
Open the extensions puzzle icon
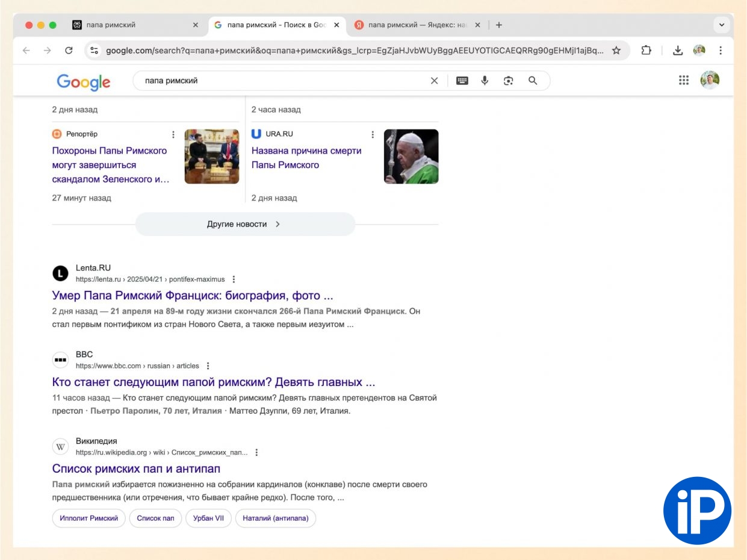(646, 51)
